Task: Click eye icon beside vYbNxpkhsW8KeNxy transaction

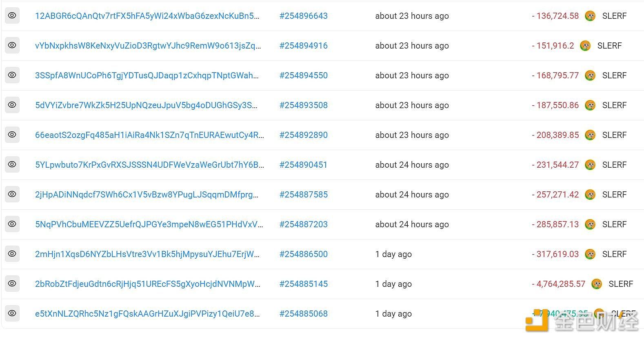Action: tap(12, 45)
